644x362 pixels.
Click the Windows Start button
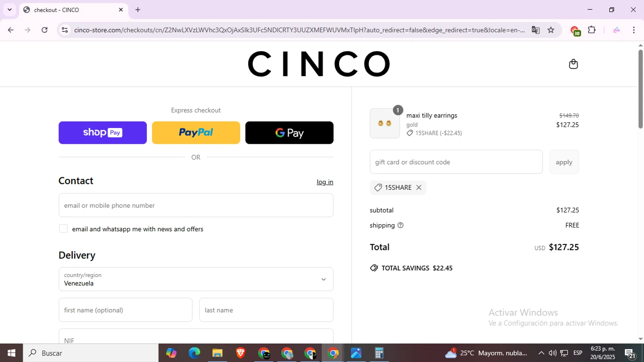click(11, 353)
